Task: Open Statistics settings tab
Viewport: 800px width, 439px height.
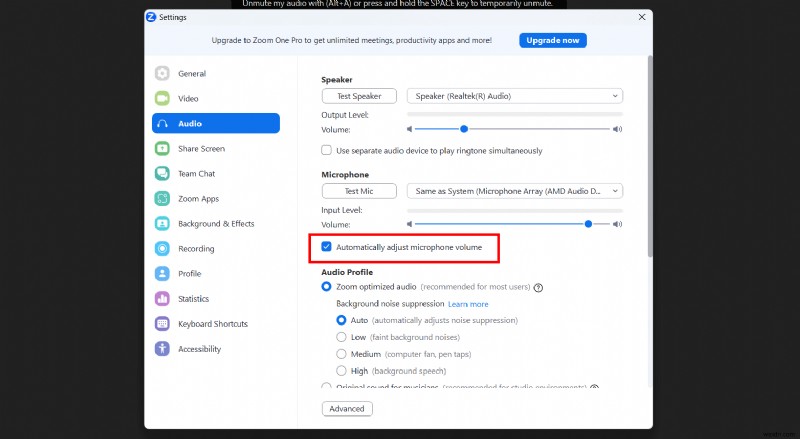Action: tap(216, 299)
